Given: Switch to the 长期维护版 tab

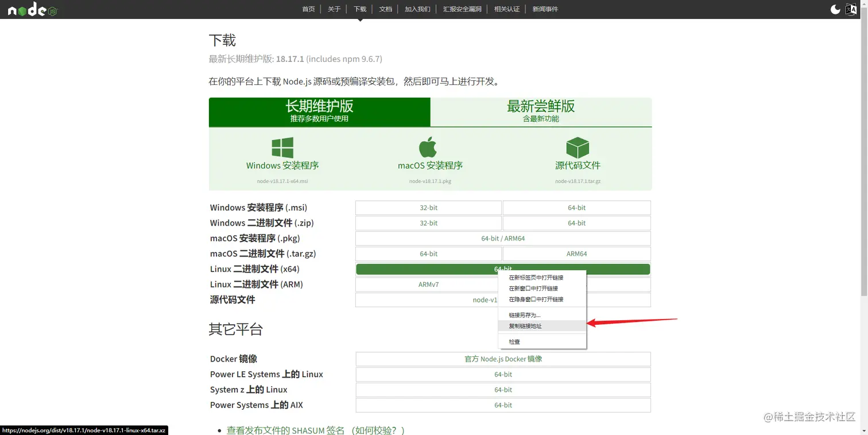Looking at the screenshot, I should pos(319,111).
